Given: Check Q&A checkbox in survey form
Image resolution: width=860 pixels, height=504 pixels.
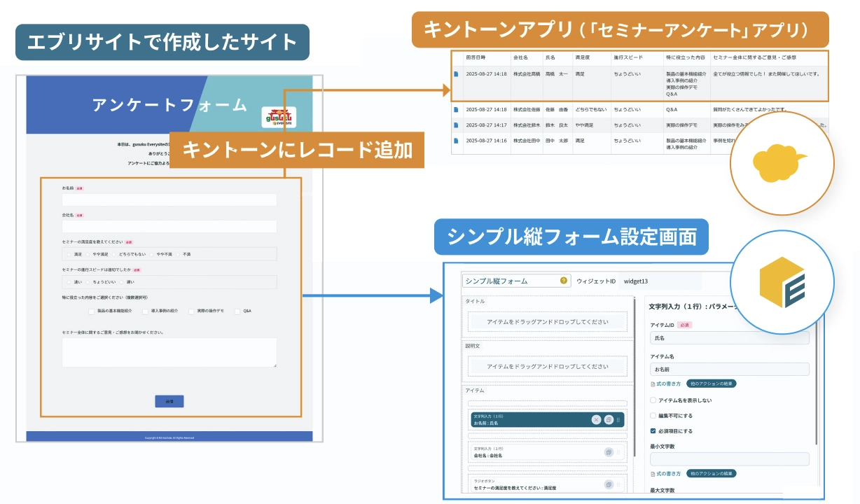Looking at the screenshot, I should (237, 311).
